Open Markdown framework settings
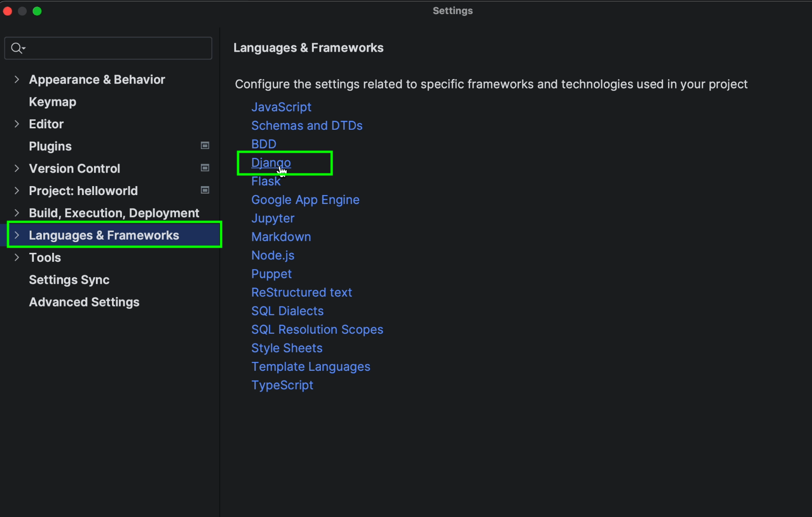Image resolution: width=812 pixels, height=517 pixels. (281, 236)
